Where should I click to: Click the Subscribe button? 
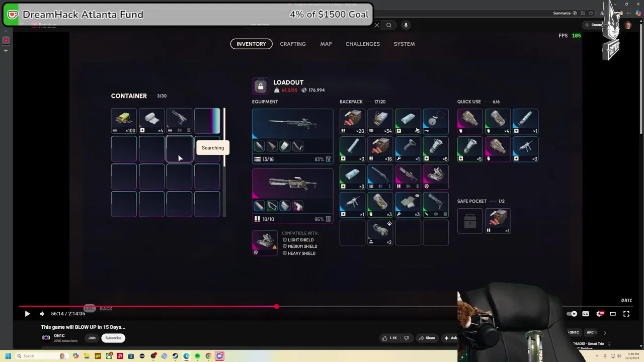click(x=113, y=338)
